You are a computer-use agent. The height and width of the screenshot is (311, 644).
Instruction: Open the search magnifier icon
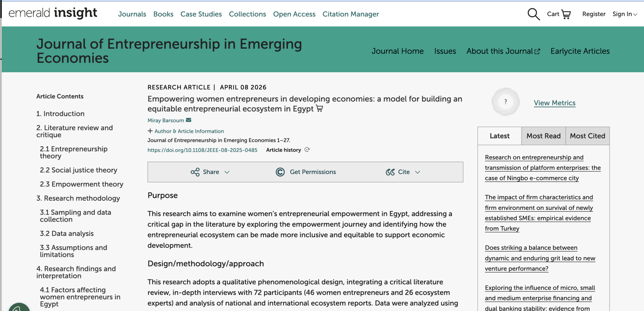(533, 14)
